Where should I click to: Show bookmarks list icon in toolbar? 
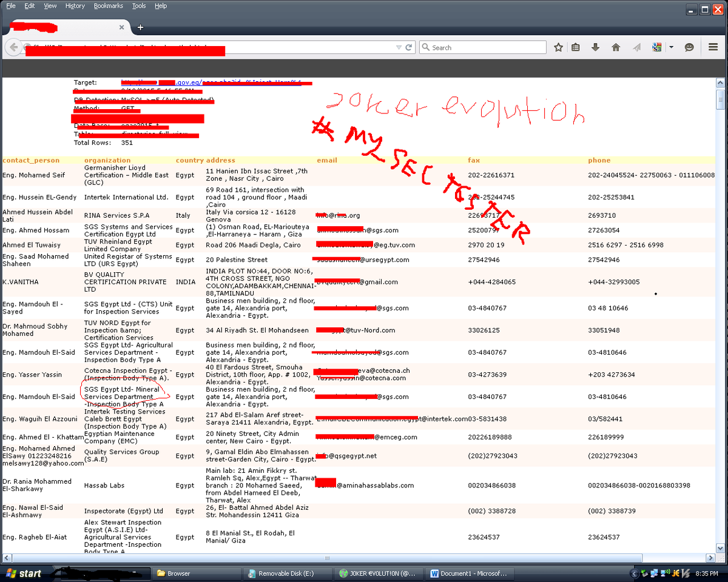(x=576, y=47)
